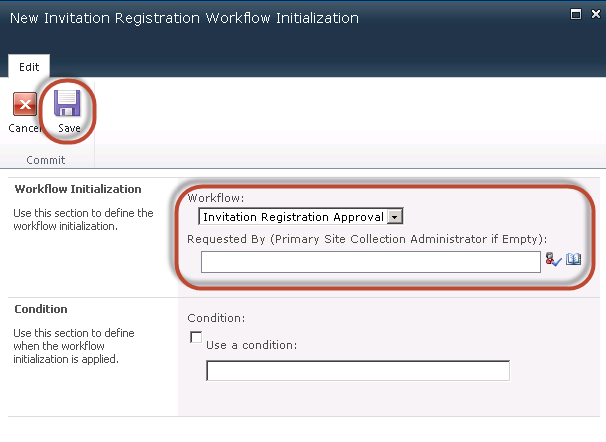Viewport: 606px width, 442px height.
Task: Enable the Use a condition checkbox
Action: pyautogui.click(x=196, y=337)
